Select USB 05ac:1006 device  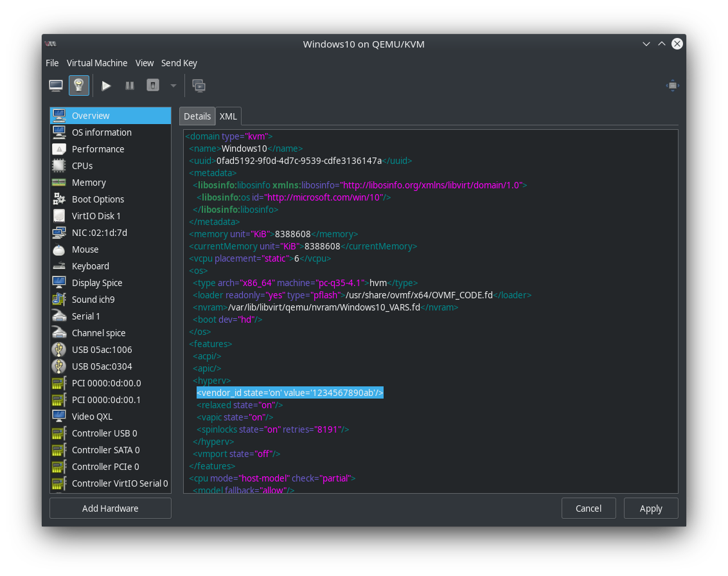pyautogui.click(x=111, y=350)
